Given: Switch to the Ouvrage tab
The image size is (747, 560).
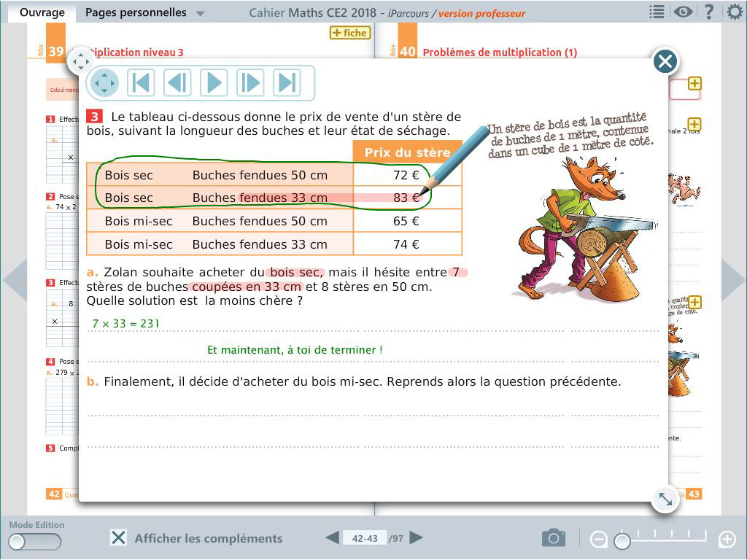Looking at the screenshot, I should pyautogui.click(x=42, y=12).
